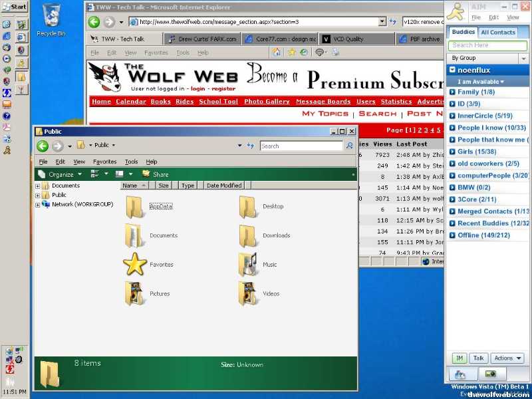
Task: Click the Photo Gallery link
Action: click(x=267, y=102)
